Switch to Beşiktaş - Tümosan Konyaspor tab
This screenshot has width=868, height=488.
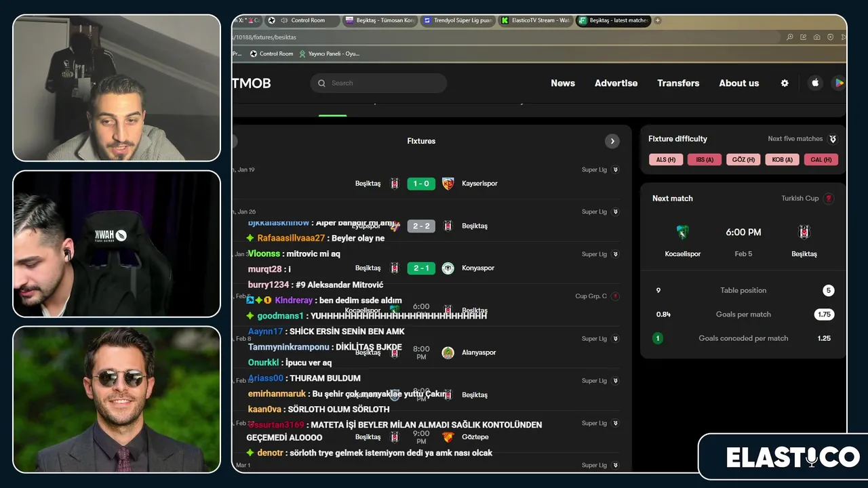click(380, 20)
